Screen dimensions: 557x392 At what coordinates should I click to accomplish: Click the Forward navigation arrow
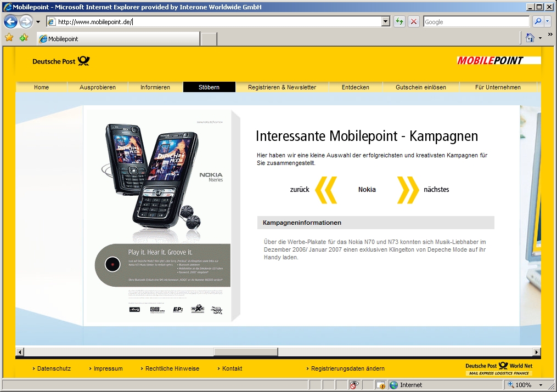click(x=25, y=21)
